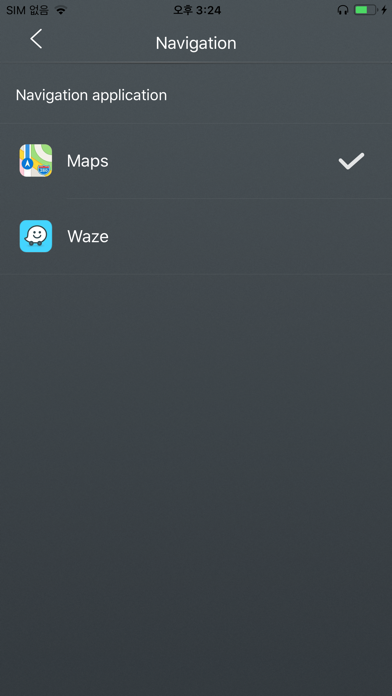Click the Apple Maps app icon
Image resolution: width=392 pixels, height=696 pixels.
click(36, 160)
